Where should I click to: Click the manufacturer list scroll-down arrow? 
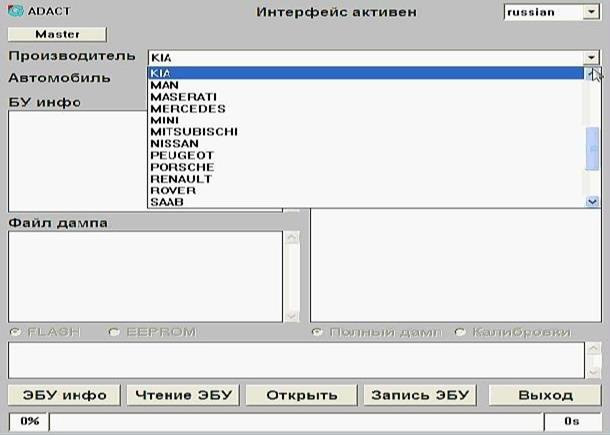(592, 202)
